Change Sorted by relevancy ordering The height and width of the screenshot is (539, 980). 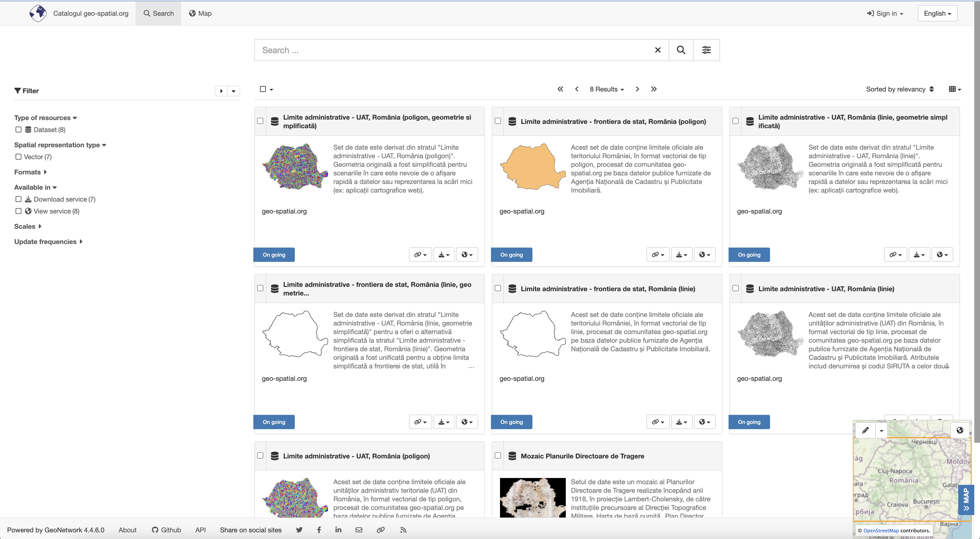(900, 89)
